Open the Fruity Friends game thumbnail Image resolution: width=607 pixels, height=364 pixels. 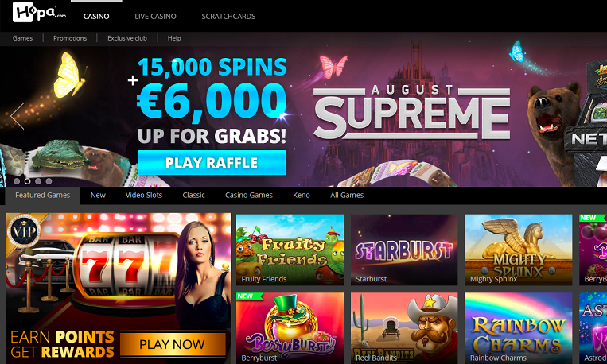coord(290,250)
